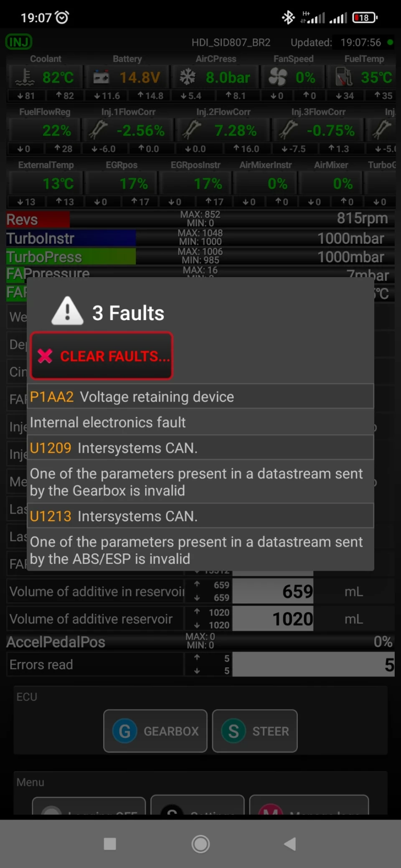
Task: Tap the Android back navigation arrow
Action: click(x=290, y=844)
